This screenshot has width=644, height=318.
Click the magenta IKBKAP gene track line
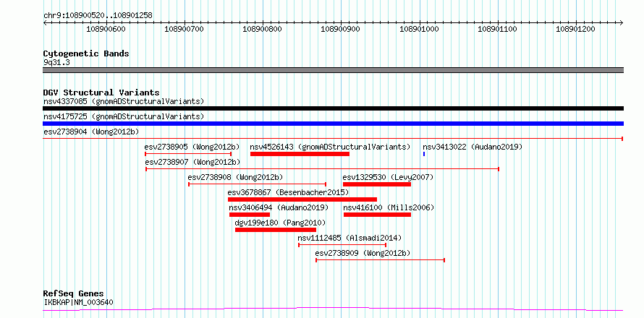(x=333, y=309)
